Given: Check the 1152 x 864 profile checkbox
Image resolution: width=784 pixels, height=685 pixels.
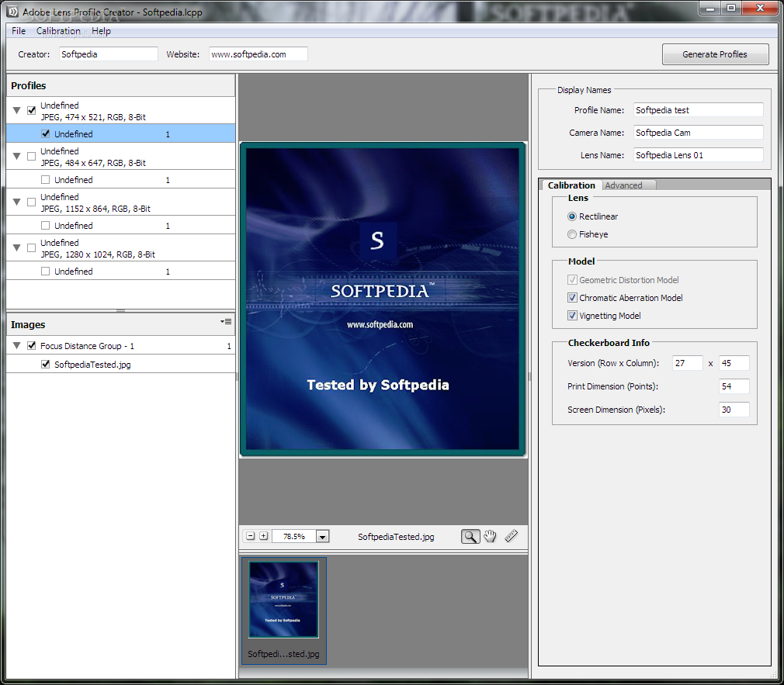Looking at the screenshot, I should (x=32, y=202).
